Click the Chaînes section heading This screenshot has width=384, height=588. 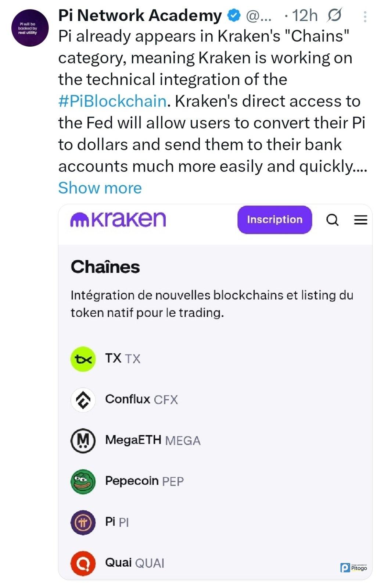tap(105, 267)
